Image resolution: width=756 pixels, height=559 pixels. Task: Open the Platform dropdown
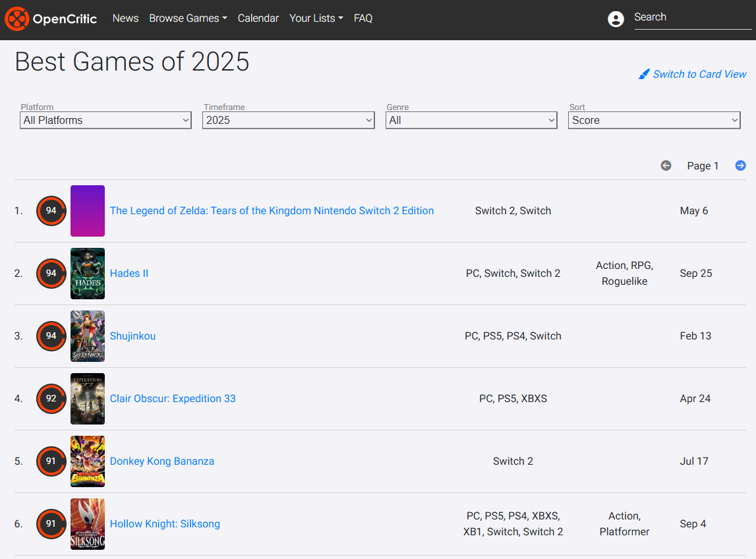point(105,120)
